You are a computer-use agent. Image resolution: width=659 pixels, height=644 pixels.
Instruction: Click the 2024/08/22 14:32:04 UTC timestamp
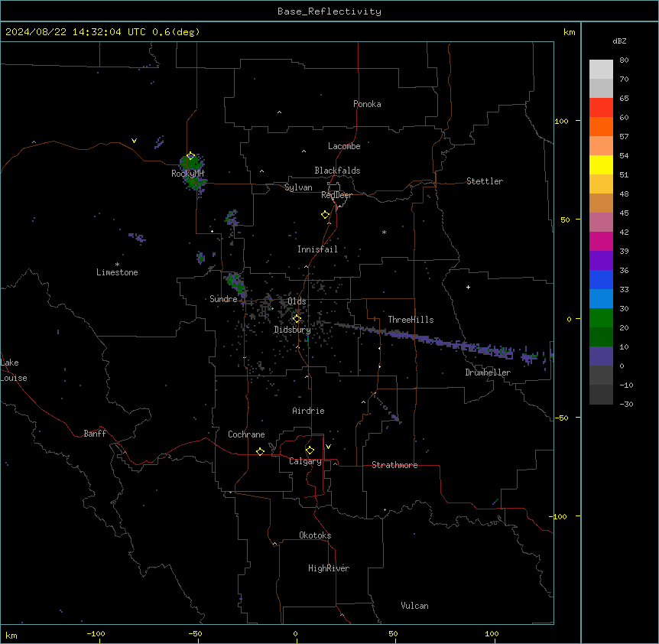76,32
